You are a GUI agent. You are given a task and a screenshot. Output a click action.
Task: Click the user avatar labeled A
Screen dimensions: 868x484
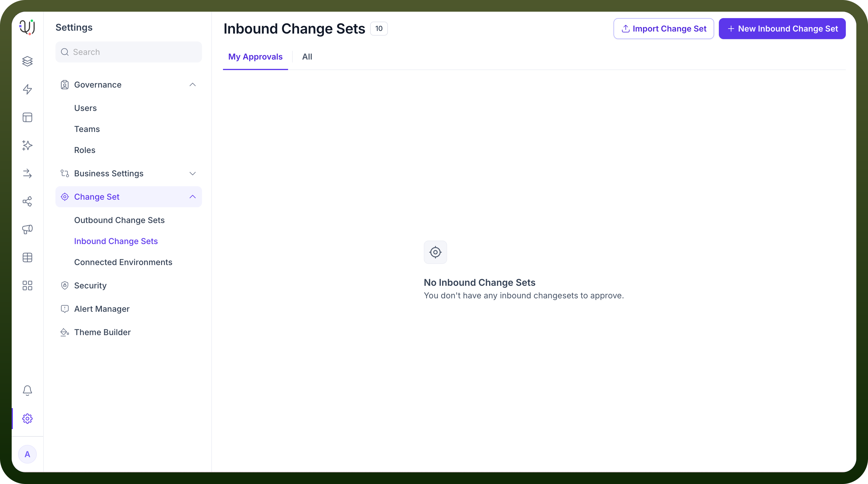(27, 454)
